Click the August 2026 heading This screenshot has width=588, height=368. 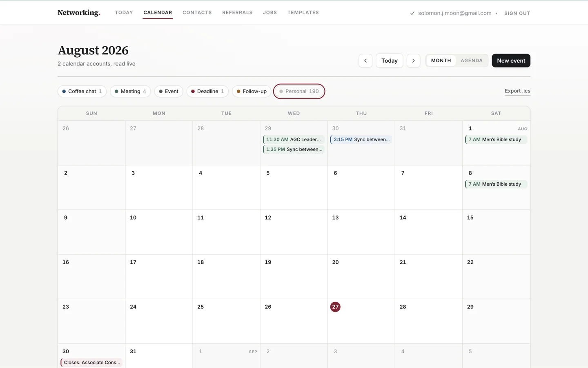[93, 50]
